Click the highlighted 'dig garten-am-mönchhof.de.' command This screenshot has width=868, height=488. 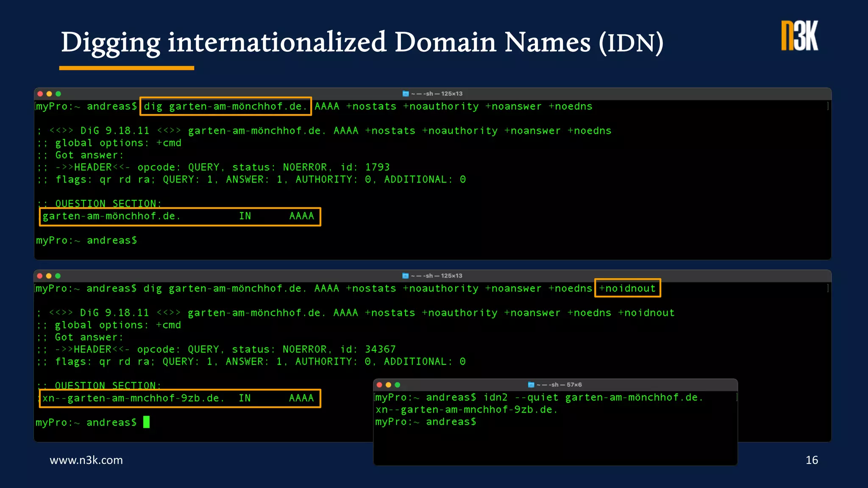click(x=225, y=106)
